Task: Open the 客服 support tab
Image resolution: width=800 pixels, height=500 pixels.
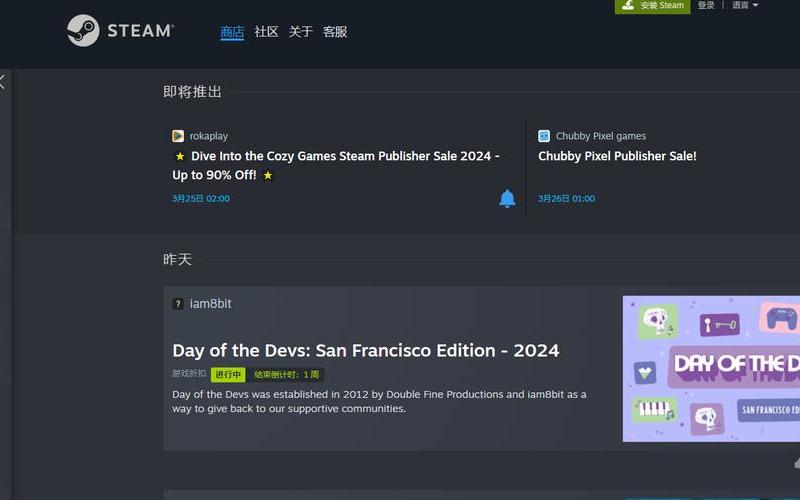Action: coord(335,32)
